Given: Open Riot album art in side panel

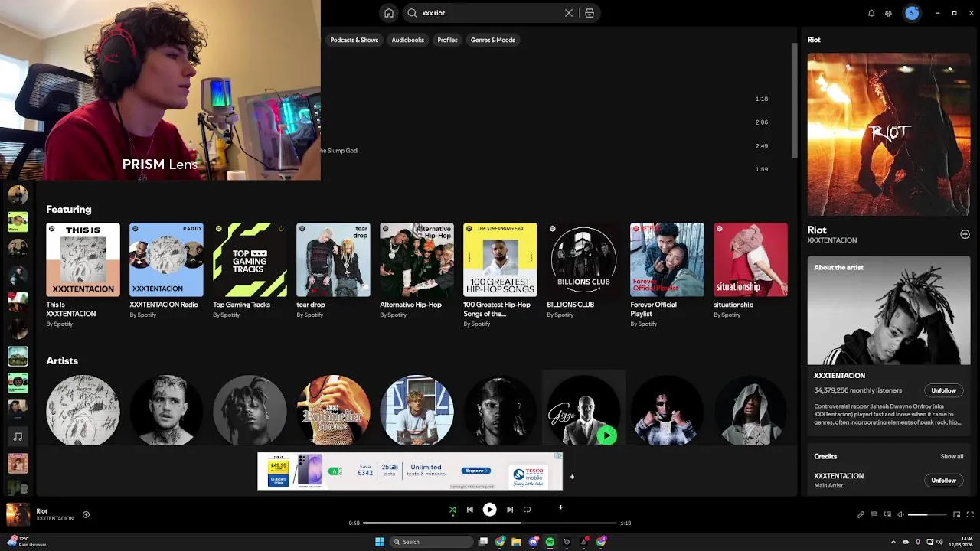Looking at the screenshot, I should click(888, 134).
